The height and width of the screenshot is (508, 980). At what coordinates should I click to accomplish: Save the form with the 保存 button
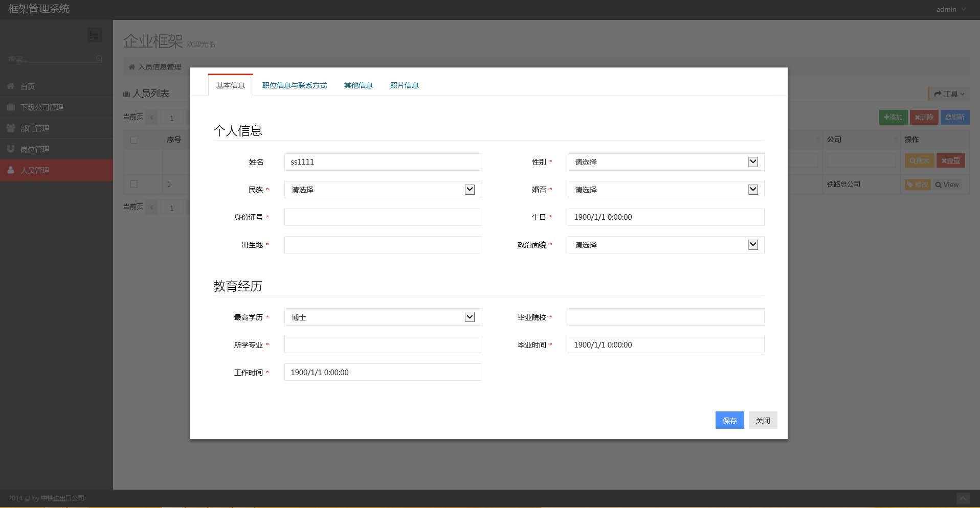click(729, 420)
